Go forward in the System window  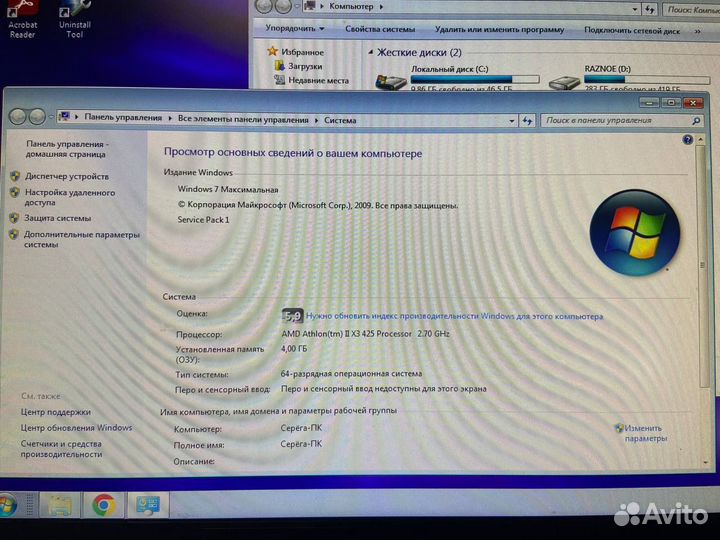(37, 117)
